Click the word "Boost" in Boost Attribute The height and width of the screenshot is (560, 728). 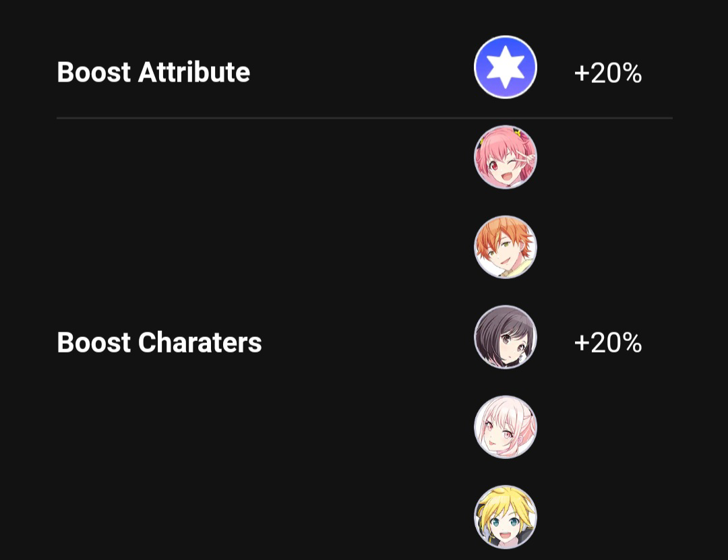[x=93, y=72]
